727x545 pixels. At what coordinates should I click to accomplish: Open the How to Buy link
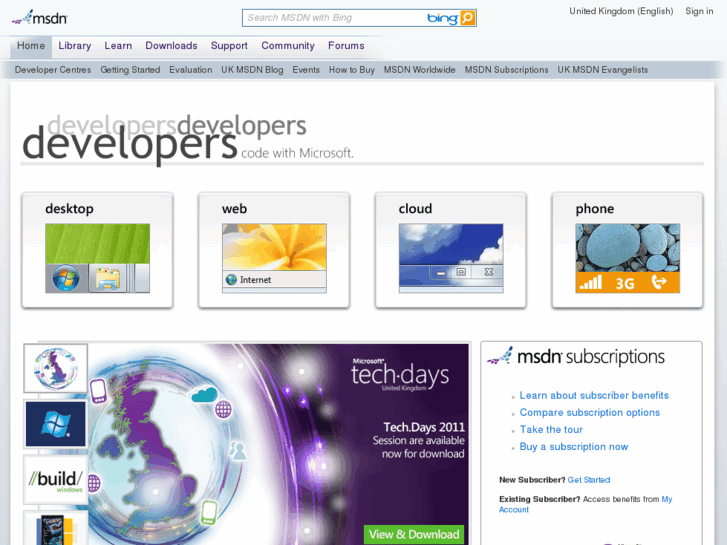tap(352, 70)
